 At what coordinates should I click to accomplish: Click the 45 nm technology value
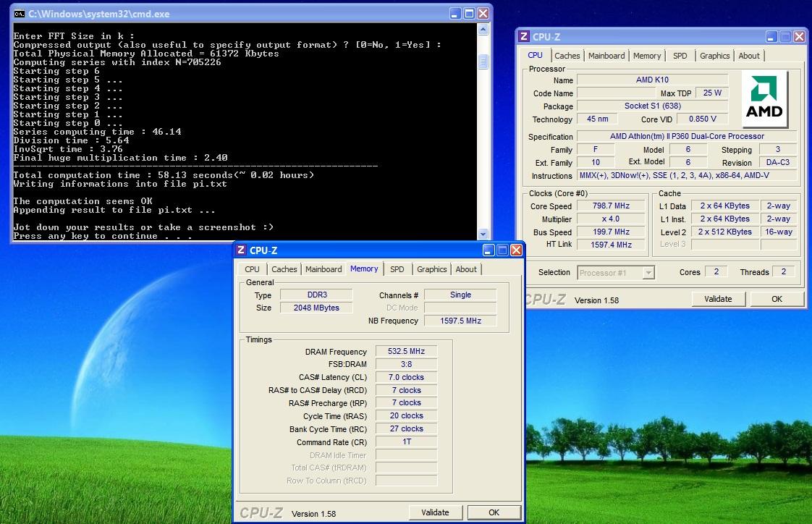598,119
